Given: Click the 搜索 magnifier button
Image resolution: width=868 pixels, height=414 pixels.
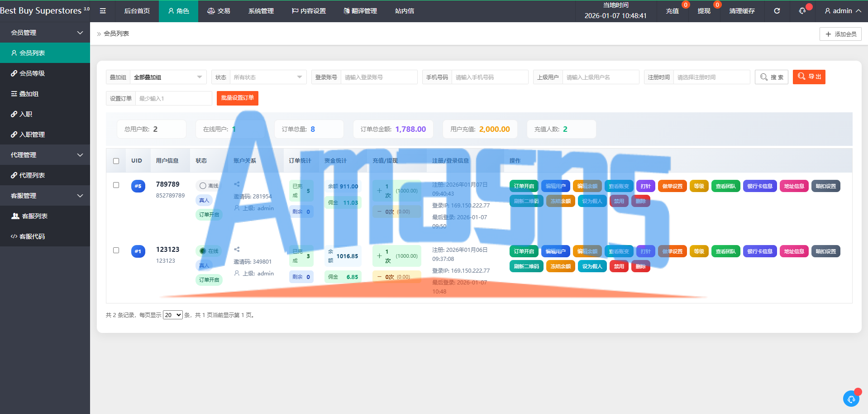Looking at the screenshot, I should [x=772, y=77].
